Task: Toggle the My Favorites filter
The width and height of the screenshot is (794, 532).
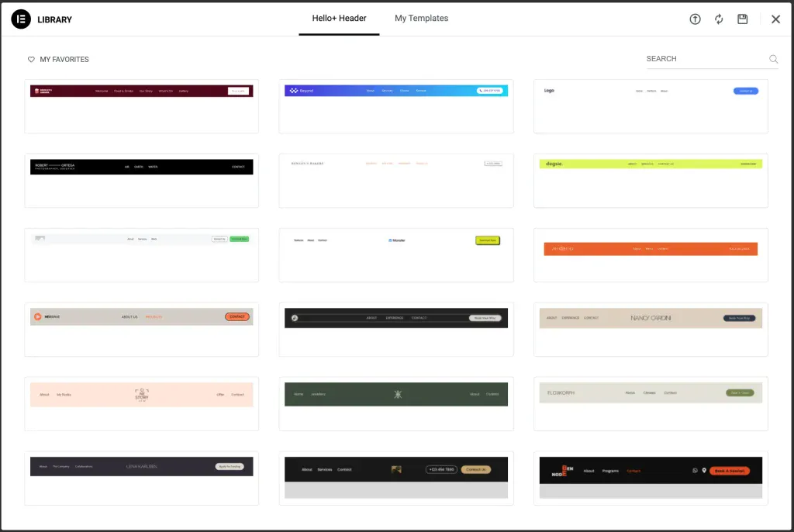Action: tap(64, 60)
